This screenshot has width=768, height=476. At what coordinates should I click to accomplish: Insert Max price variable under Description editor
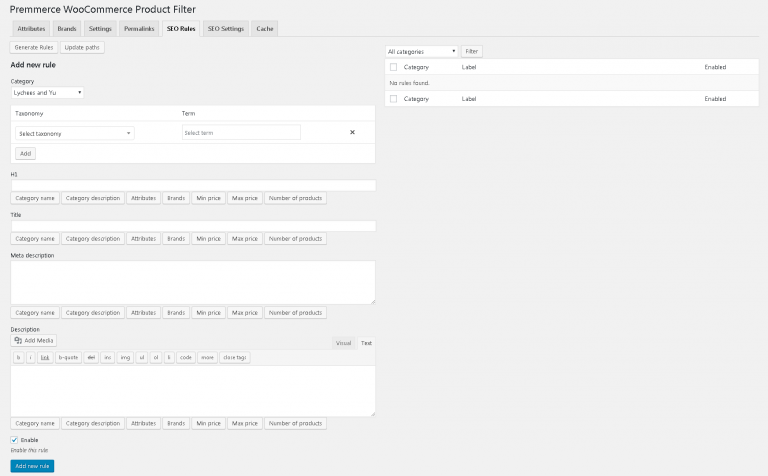[x=245, y=424]
